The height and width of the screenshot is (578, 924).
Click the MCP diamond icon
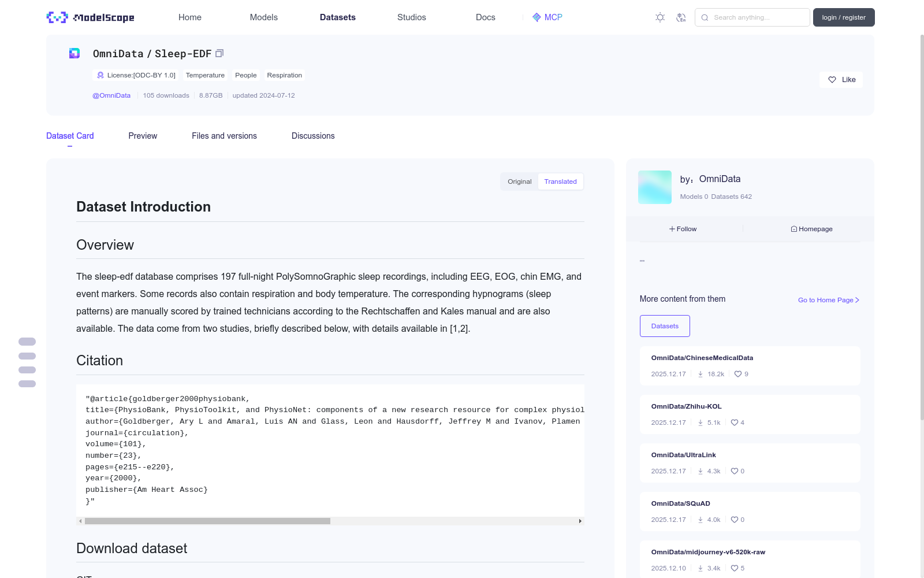point(536,17)
